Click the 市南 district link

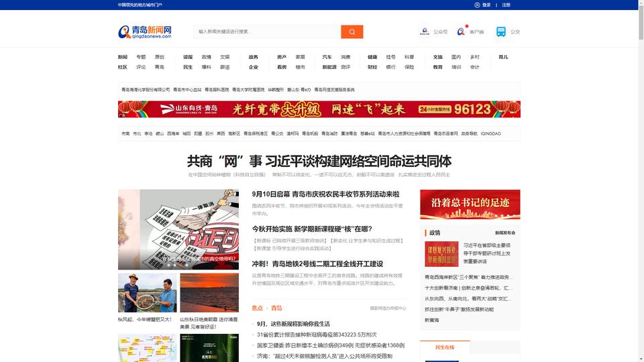tap(125, 133)
